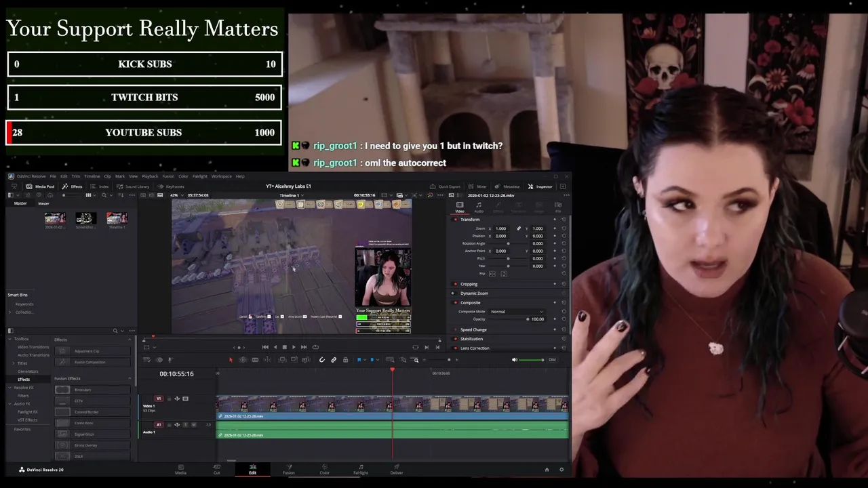Toggle the Effects panel button

[x=73, y=186]
